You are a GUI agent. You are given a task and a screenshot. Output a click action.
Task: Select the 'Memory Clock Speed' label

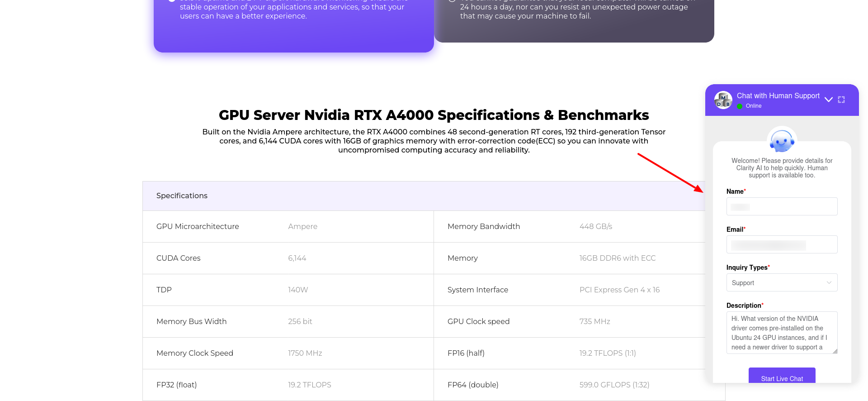click(195, 353)
